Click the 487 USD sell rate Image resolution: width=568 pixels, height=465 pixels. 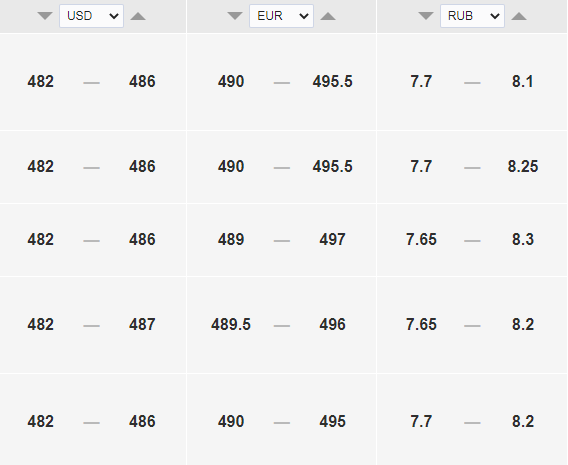[142, 324]
